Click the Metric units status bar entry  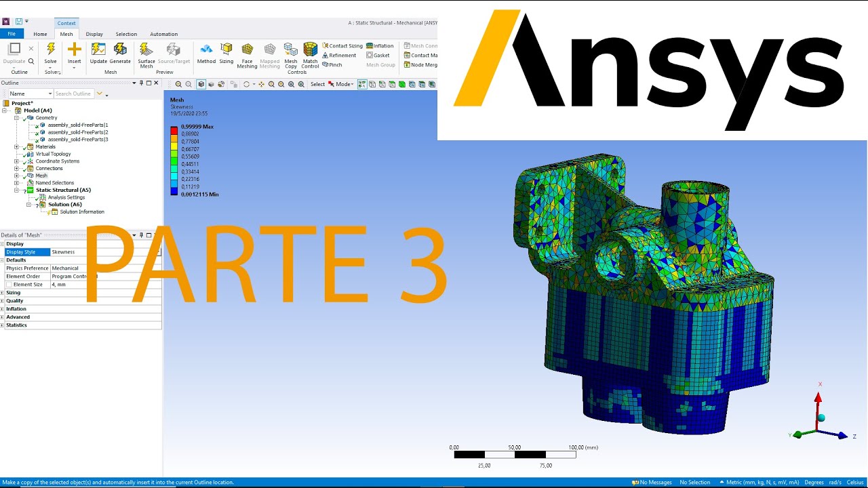764,483
